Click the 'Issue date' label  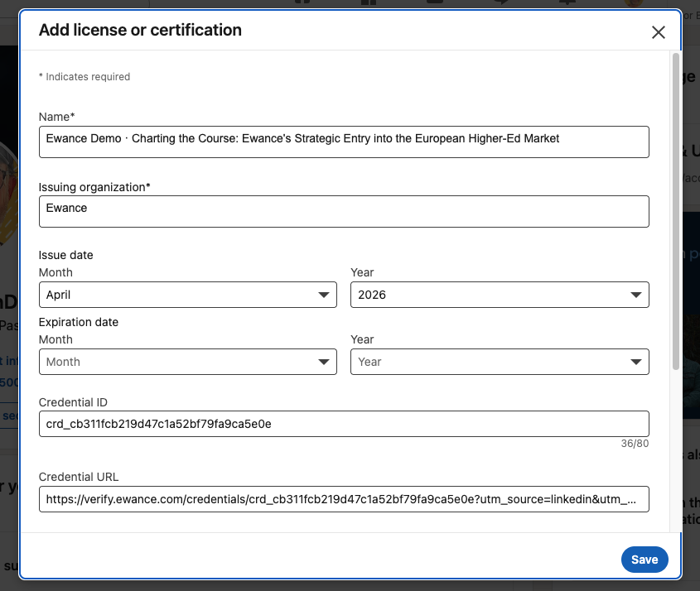(65, 255)
